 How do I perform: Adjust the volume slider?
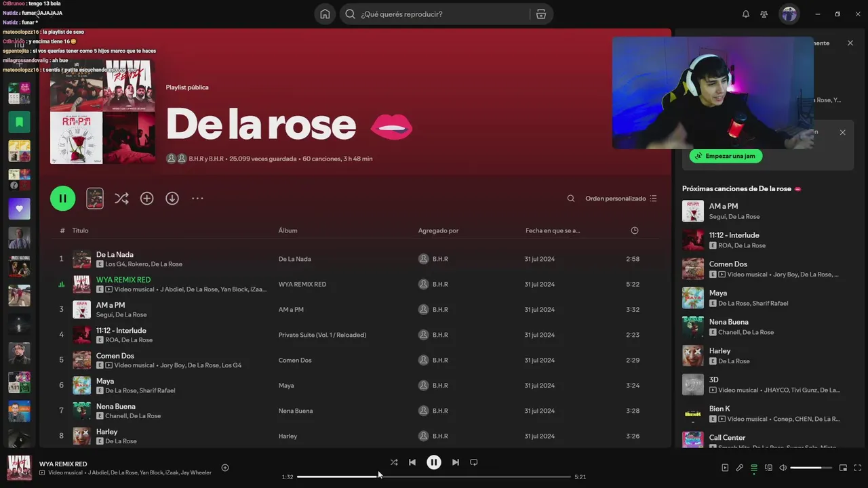pos(810,468)
